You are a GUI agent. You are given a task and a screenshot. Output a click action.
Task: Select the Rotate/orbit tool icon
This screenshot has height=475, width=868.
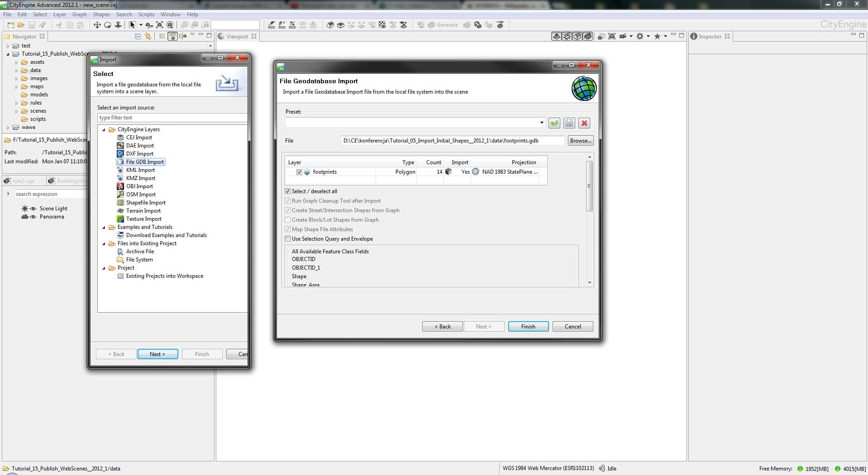pos(108,25)
